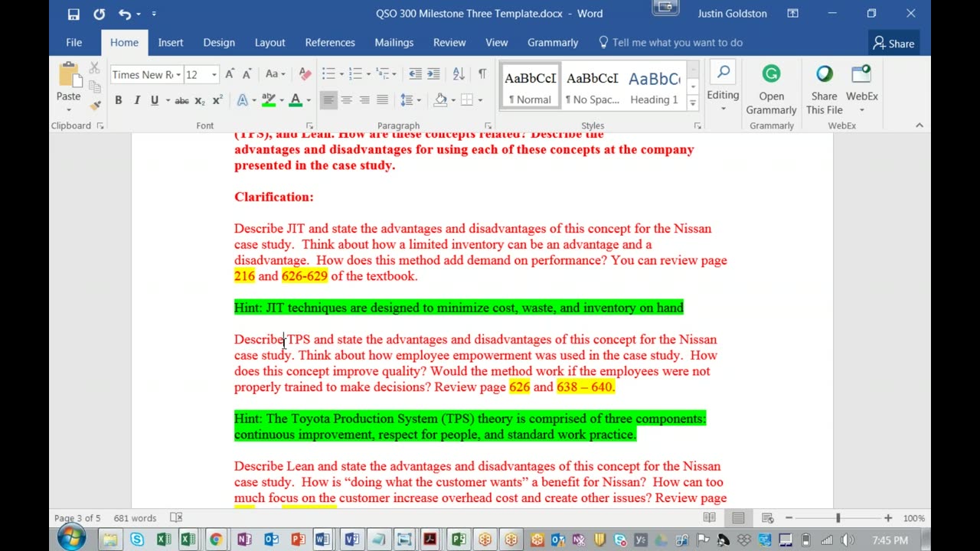
Task: Select Print Layout view in status bar
Action: (x=738, y=518)
